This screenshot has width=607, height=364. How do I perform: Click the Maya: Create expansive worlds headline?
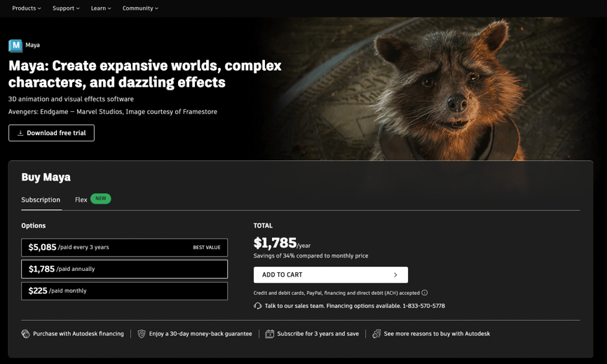pyautogui.click(x=145, y=73)
